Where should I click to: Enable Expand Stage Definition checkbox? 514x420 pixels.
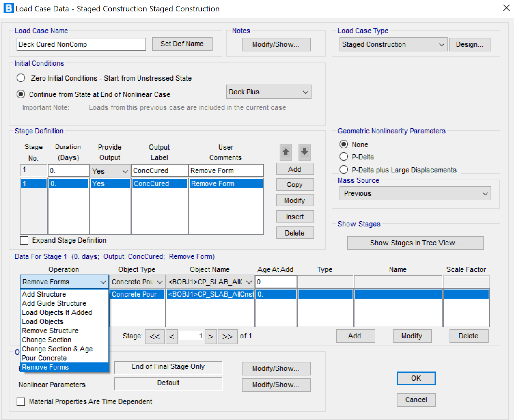pyautogui.click(x=24, y=240)
